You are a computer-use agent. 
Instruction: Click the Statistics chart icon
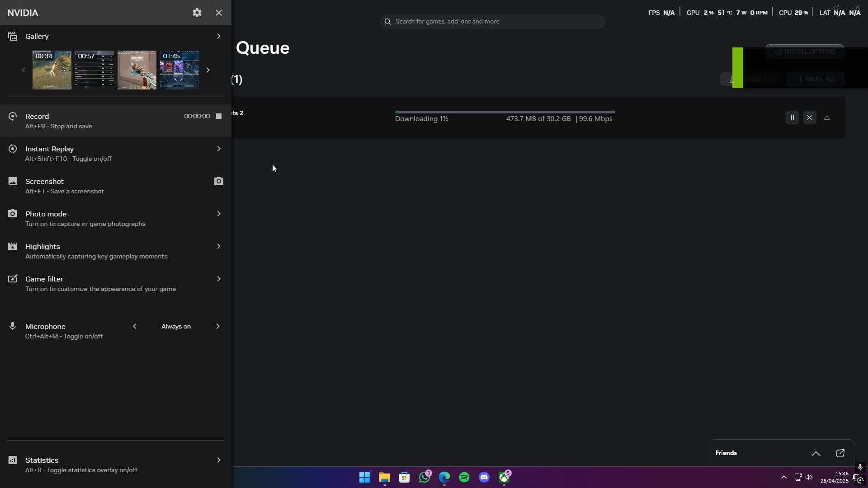tap(13, 460)
